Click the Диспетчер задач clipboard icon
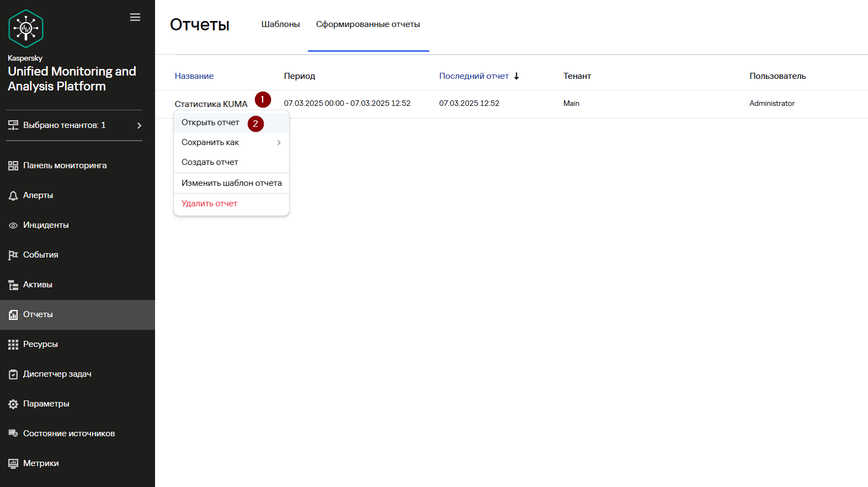The width and height of the screenshot is (868, 487). pos(13,374)
